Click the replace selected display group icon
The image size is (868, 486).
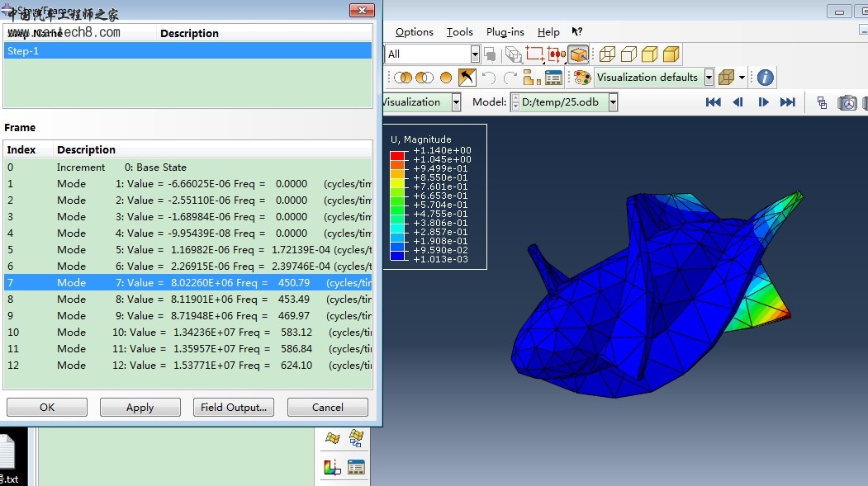pyautogui.click(x=403, y=78)
